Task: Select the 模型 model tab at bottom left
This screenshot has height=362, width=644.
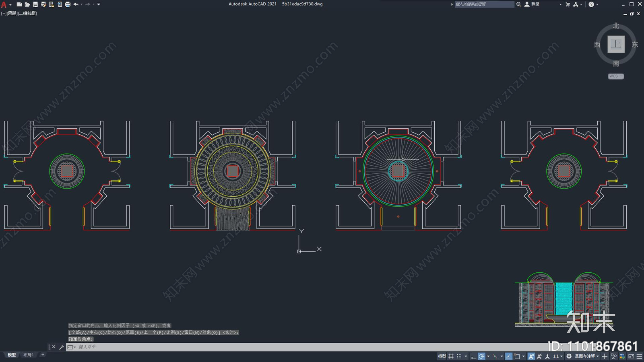Action: pyautogui.click(x=12, y=355)
